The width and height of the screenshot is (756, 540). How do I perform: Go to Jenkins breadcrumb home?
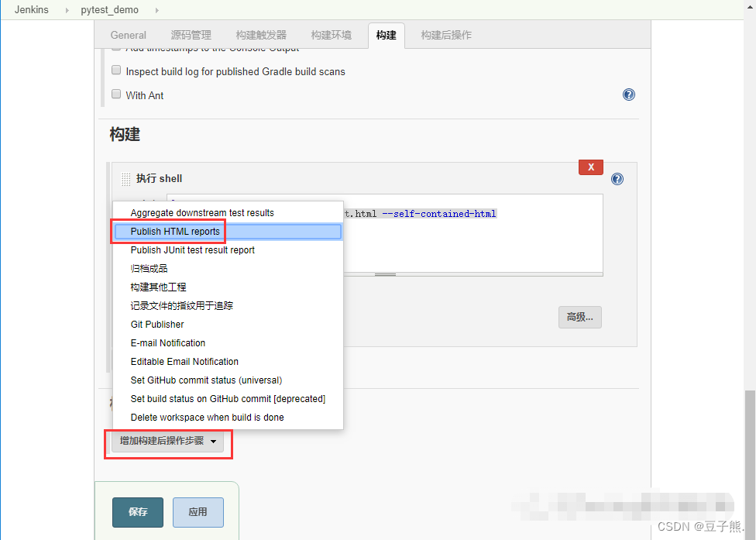(31, 9)
